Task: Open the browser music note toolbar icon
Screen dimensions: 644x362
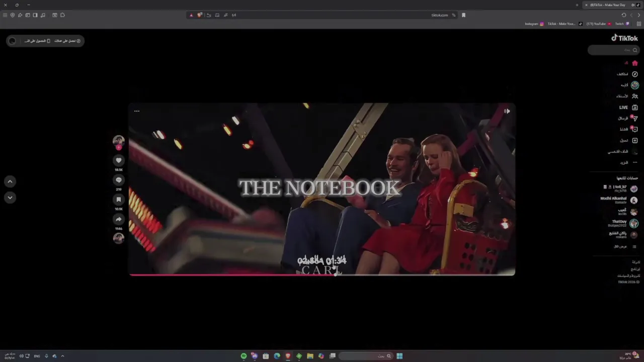Action: tap(43, 15)
